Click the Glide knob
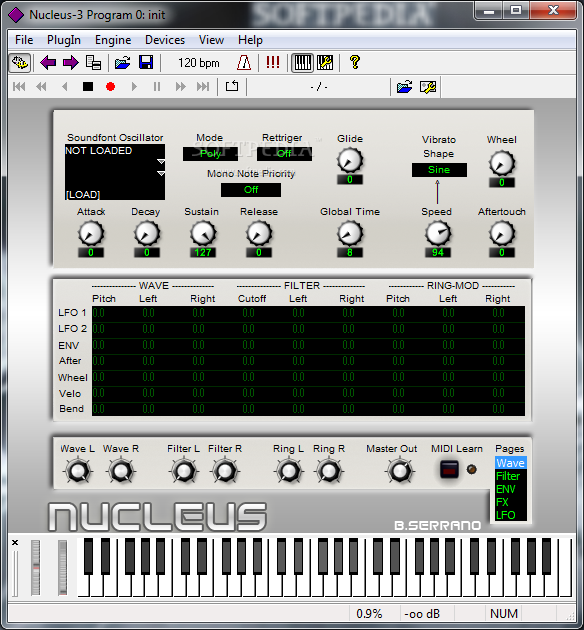 tap(349, 160)
